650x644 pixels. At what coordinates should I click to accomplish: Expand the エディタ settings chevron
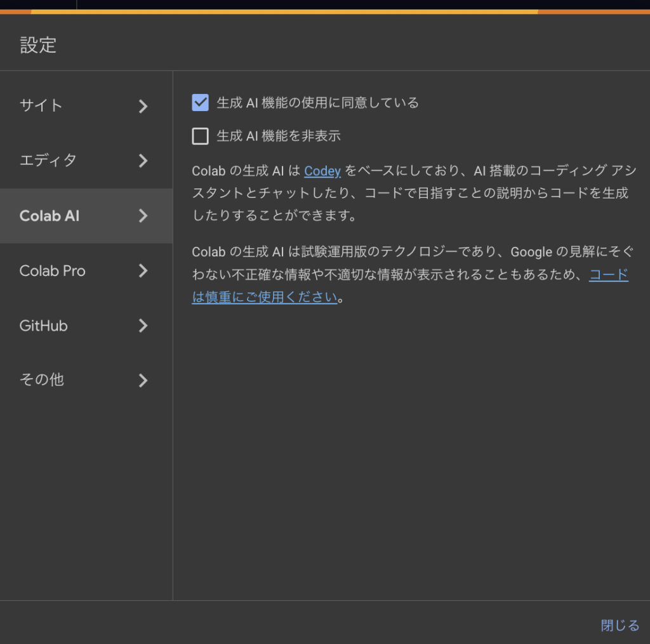pyautogui.click(x=143, y=161)
